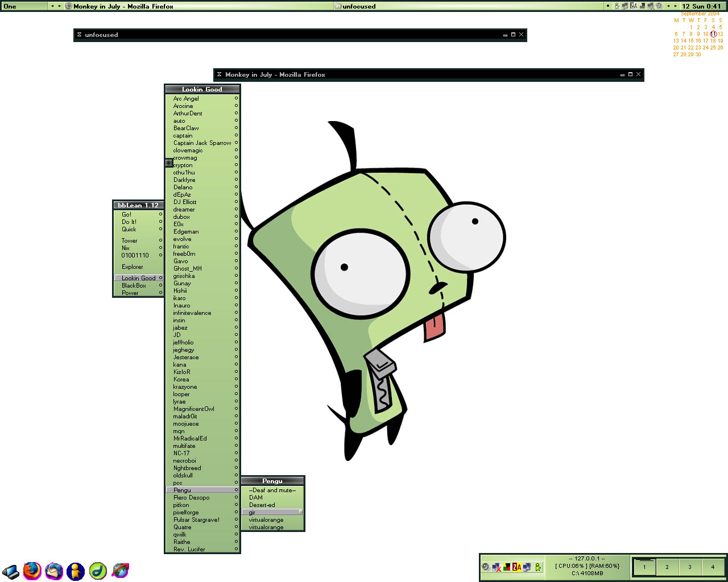This screenshot has height=582, width=728.
Task: Click the speaker volume tray icon
Action: click(486, 567)
